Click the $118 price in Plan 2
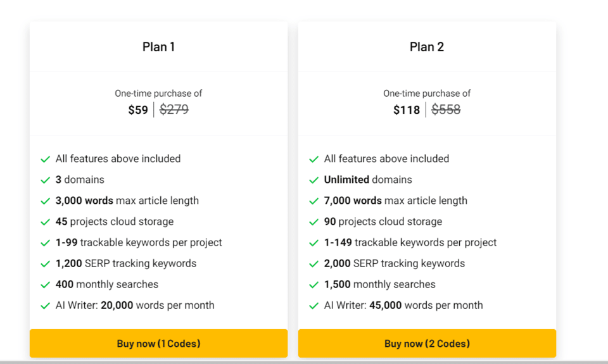608x364 pixels. click(407, 110)
